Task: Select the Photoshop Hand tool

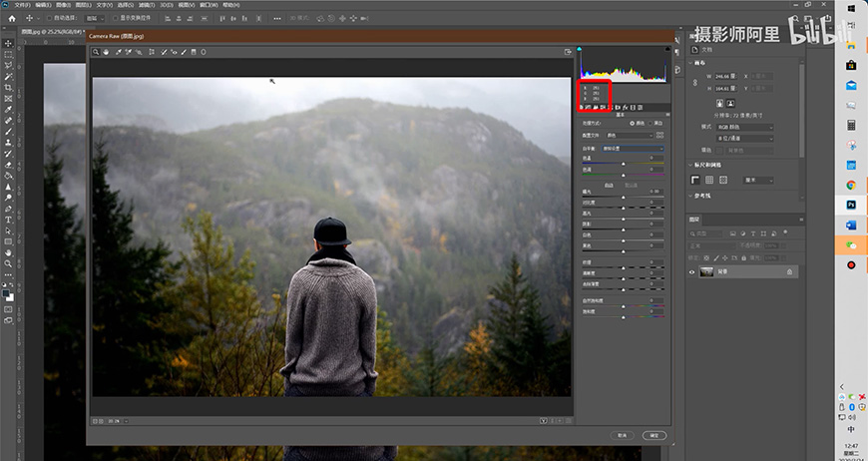Action: [8, 252]
